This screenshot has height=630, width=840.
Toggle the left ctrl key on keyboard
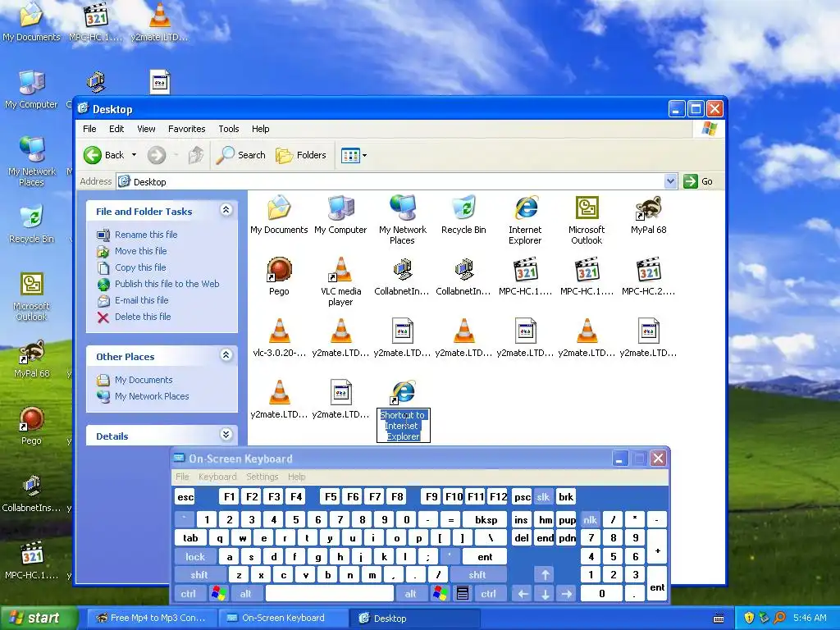(x=188, y=594)
